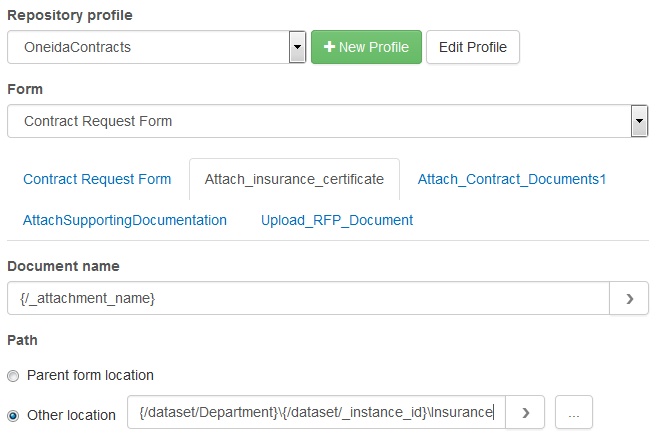The width and height of the screenshot is (669, 446).
Task: Expand the Repository profile dropdown arrow
Action: click(x=297, y=47)
